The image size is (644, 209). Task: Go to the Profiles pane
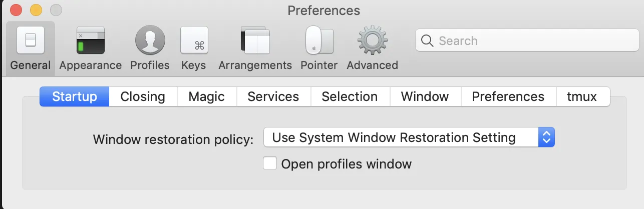150,41
